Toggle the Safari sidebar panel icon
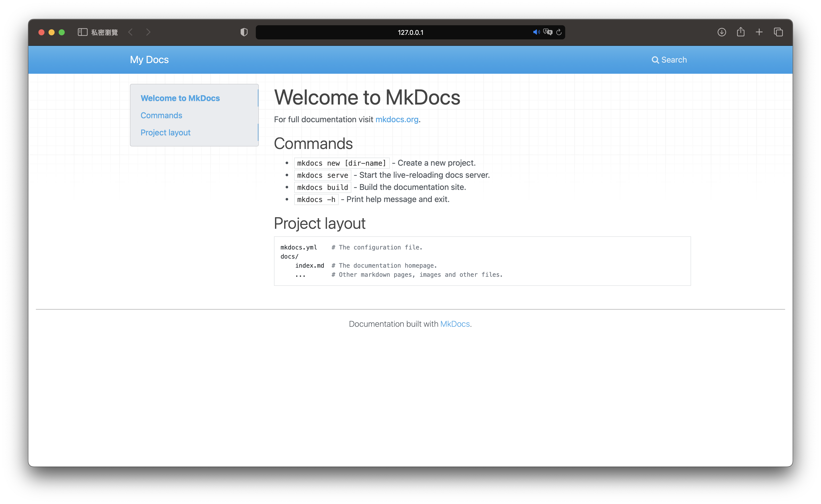821x504 pixels. (x=82, y=32)
